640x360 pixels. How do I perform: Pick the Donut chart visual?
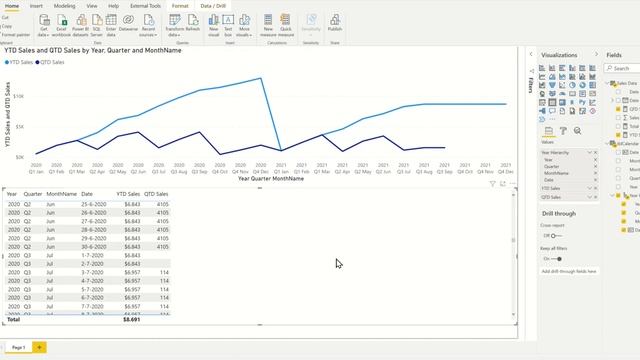click(582, 85)
